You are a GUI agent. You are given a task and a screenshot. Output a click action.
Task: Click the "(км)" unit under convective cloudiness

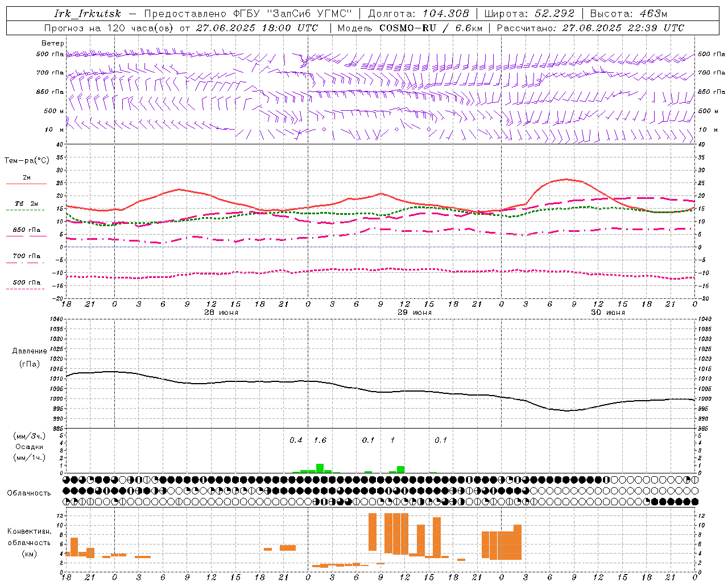[x=29, y=554]
